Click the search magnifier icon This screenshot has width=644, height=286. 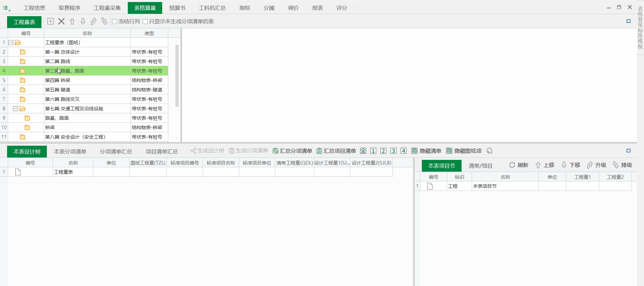click(490, 151)
